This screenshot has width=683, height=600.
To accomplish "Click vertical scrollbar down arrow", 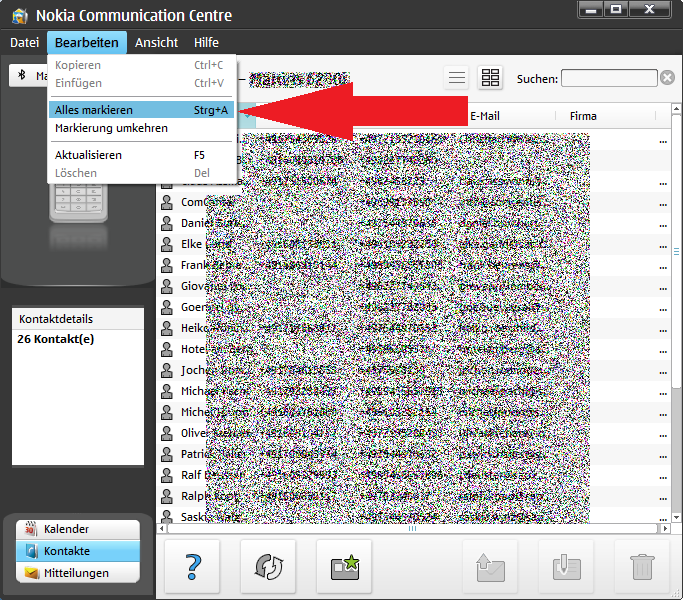I will [x=676, y=517].
